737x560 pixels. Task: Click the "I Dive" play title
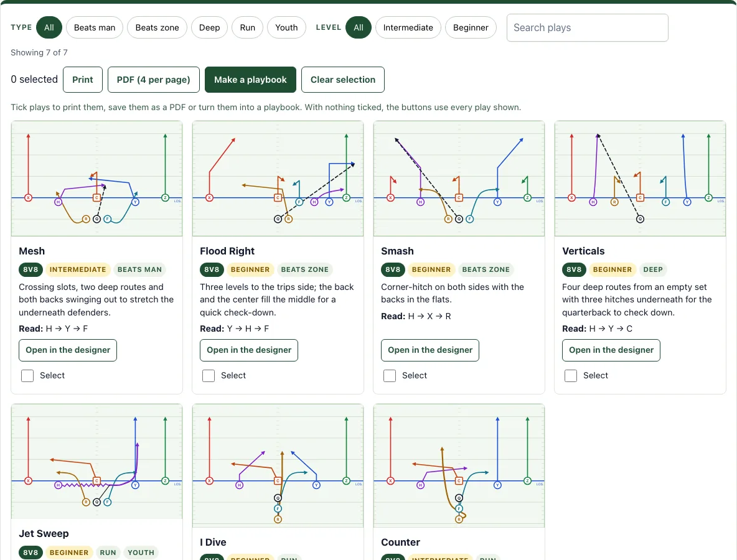pyautogui.click(x=213, y=543)
